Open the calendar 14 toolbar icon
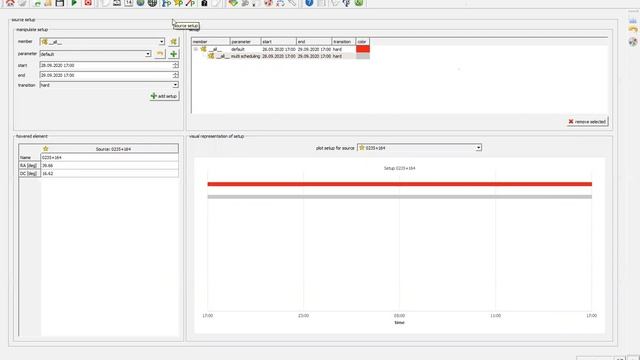Screen dimensions: 640x360 coord(129,3)
